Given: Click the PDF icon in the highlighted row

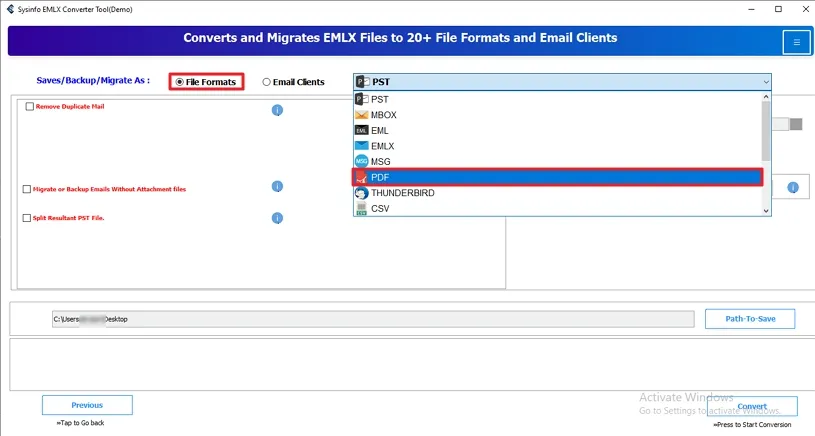Looking at the screenshot, I should pos(362,178).
